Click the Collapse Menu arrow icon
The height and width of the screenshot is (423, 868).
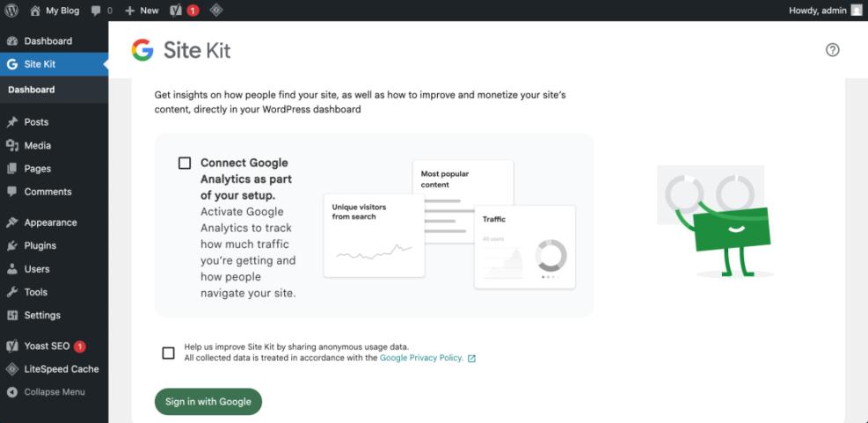click(12, 392)
